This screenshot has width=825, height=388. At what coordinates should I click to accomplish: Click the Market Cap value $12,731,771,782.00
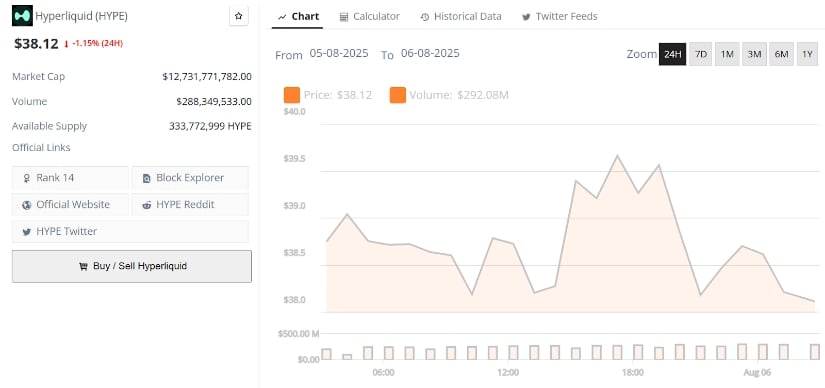(207, 77)
